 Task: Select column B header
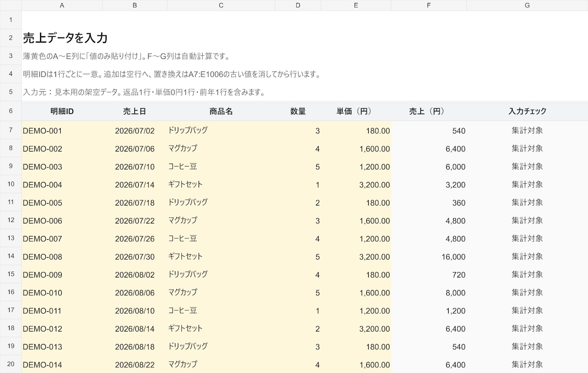[135, 5]
